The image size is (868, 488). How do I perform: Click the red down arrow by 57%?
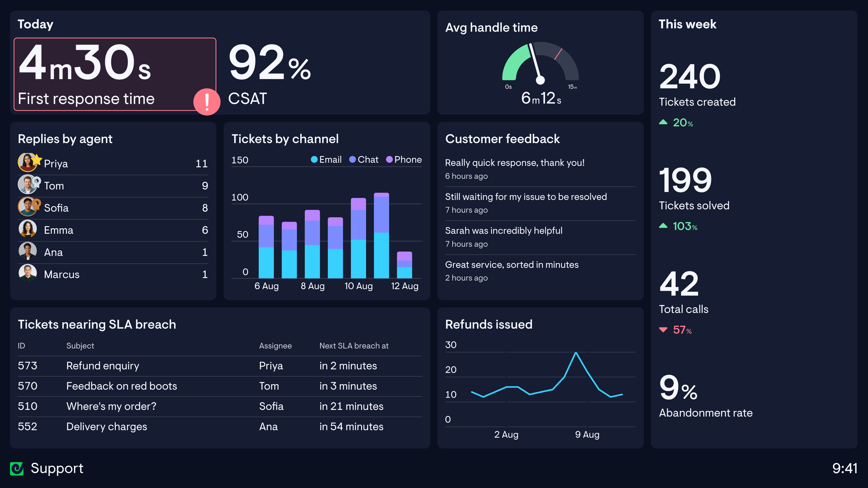click(663, 330)
